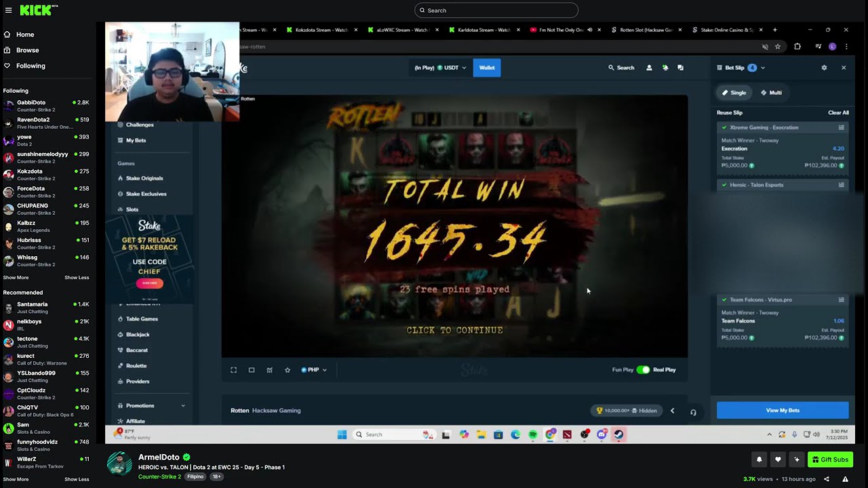This screenshot has height=488, width=868.
Task: Open Stake Originals in the Stake sidebar
Action: click(144, 178)
